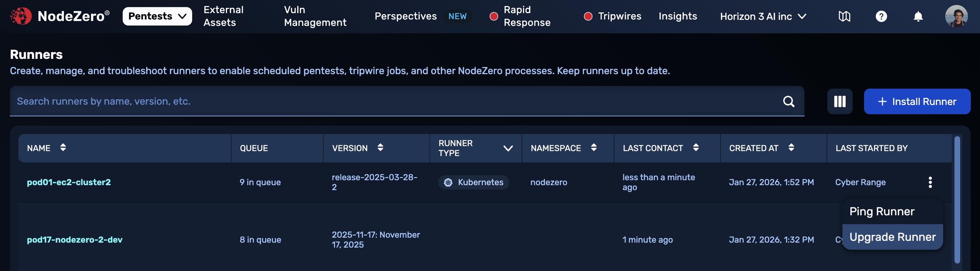
Task: Open the three-dot menu for pod01-ec2-cluster2
Action: (x=930, y=182)
